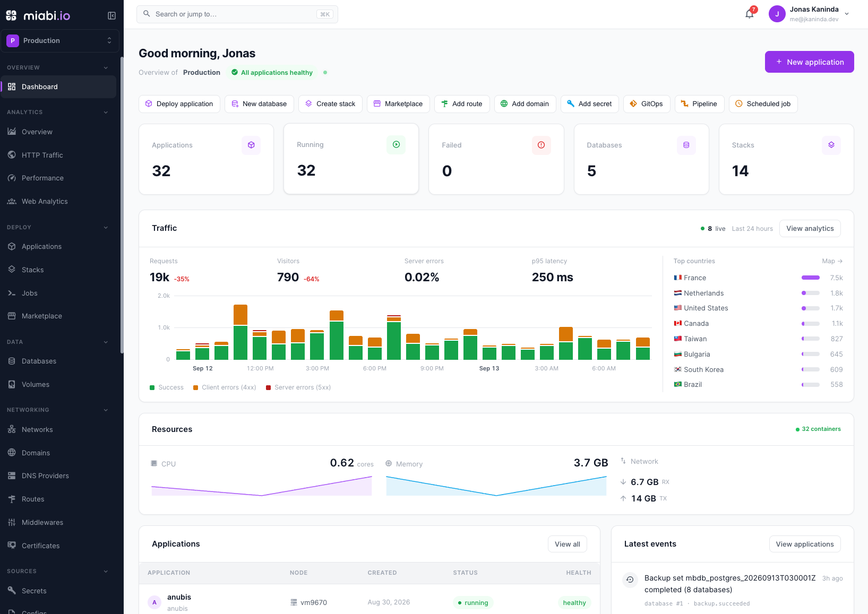
Task: Click the miabi.io logo
Action: coord(38,15)
